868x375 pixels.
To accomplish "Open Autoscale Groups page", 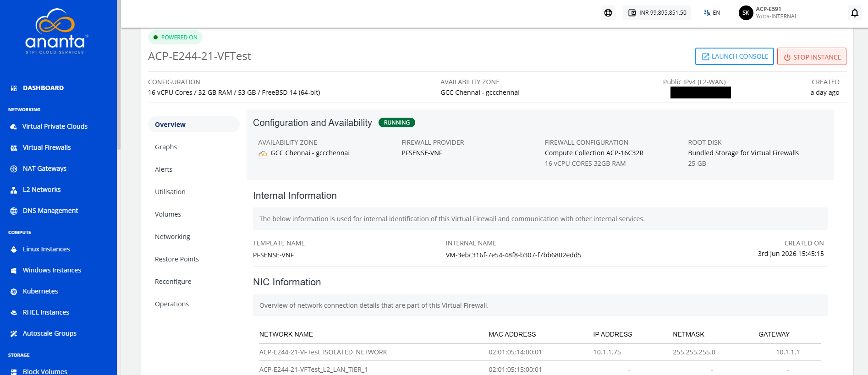I will click(x=49, y=333).
